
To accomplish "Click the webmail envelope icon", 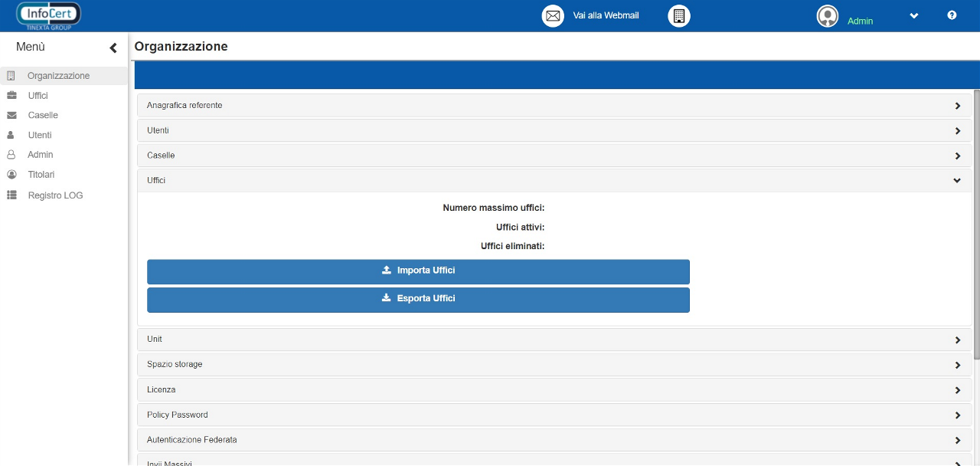I will click(553, 16).
